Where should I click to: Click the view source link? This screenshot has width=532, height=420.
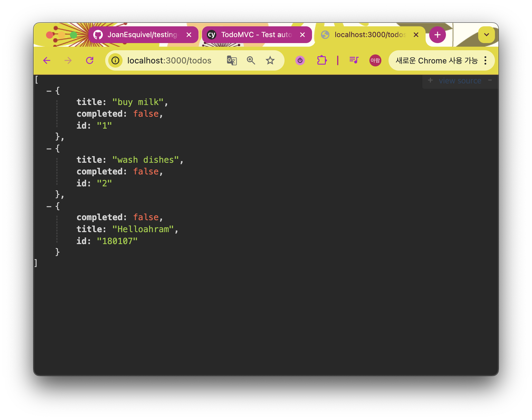460,81
